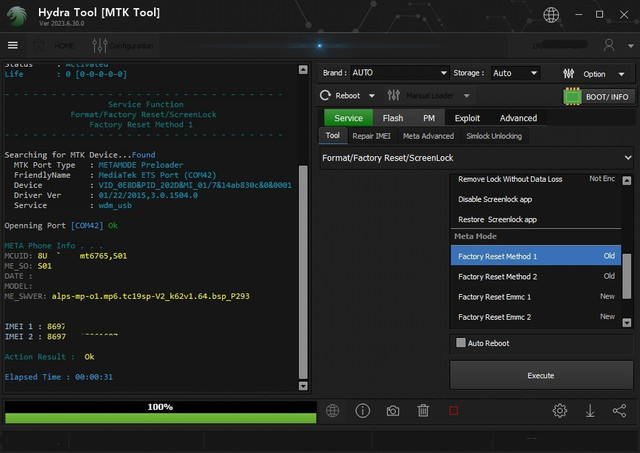The image size is (640, 453).
Task: Open the Repair IMEI sub-tab
Action: click(371, 136)
